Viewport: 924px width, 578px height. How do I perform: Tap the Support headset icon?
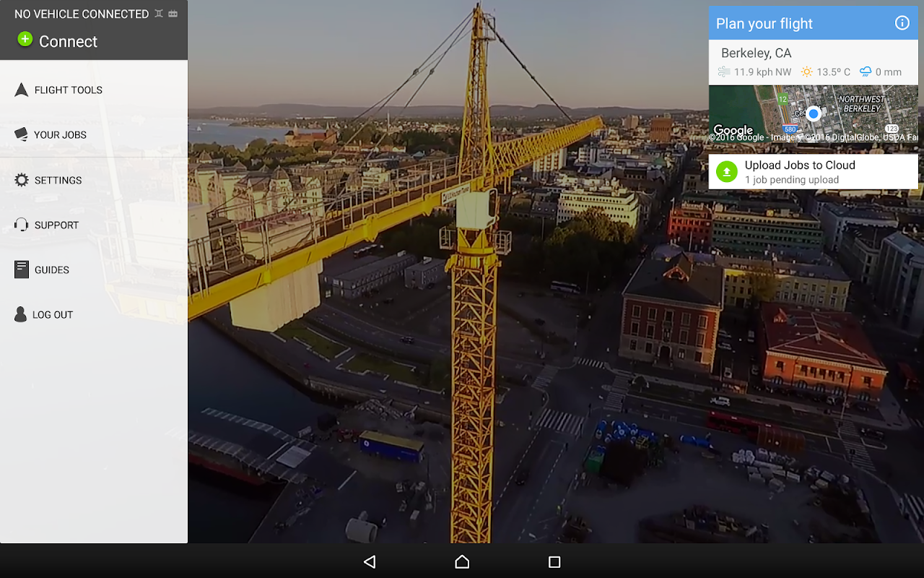point(22,225)
